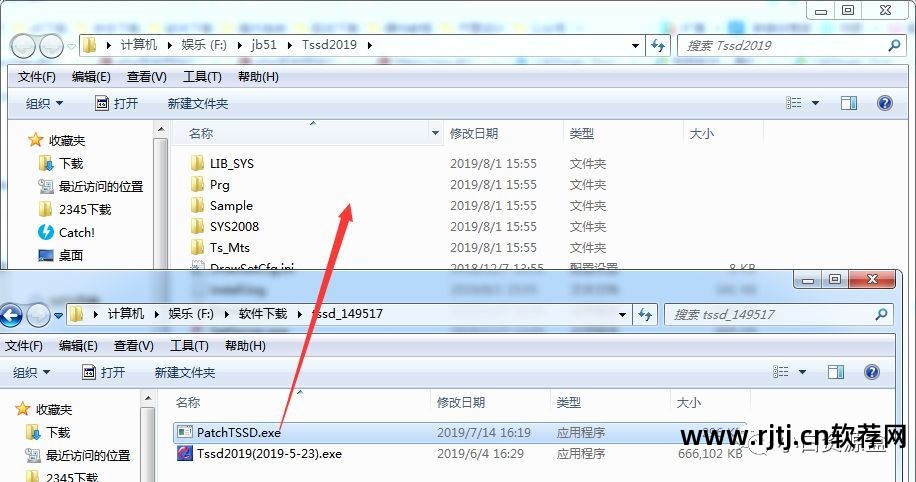Click search magnifier in Tssd2019 window
916x482 pixels.
click(x=894, y=45)
